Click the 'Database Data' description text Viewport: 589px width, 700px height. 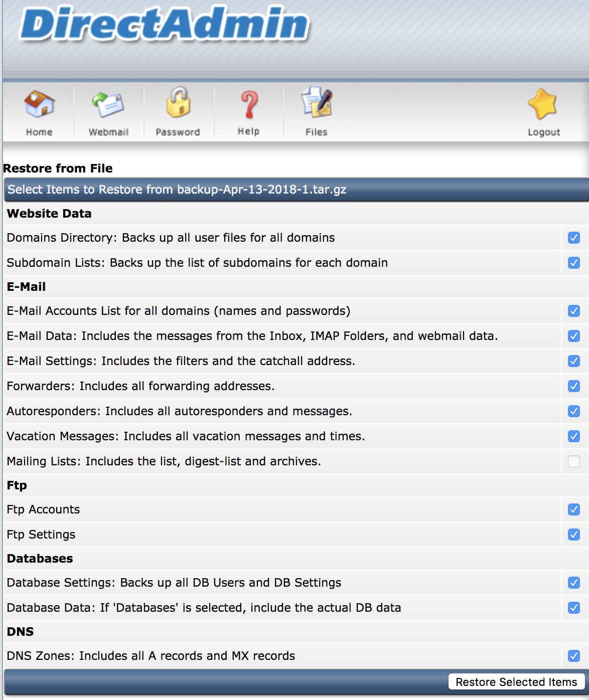(204, 608)
